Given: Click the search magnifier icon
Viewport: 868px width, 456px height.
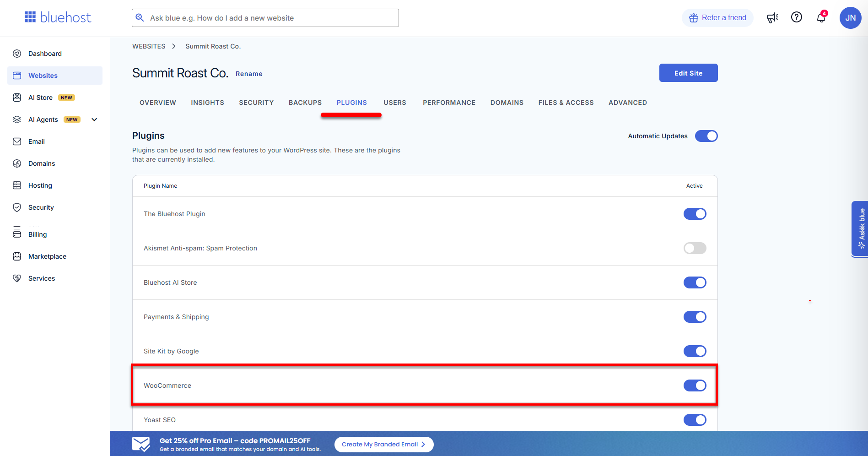Looking at the screenshot, I should tap(140, 17).
